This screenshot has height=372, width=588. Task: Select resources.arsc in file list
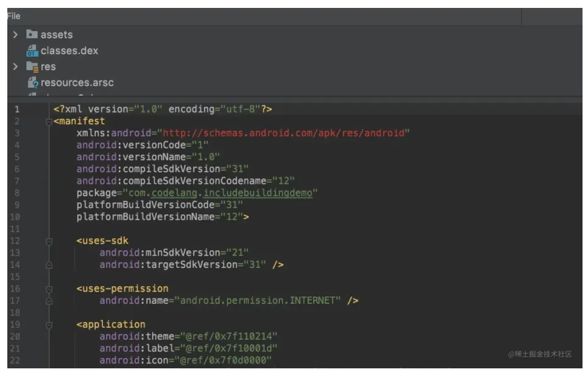[77, 82]
